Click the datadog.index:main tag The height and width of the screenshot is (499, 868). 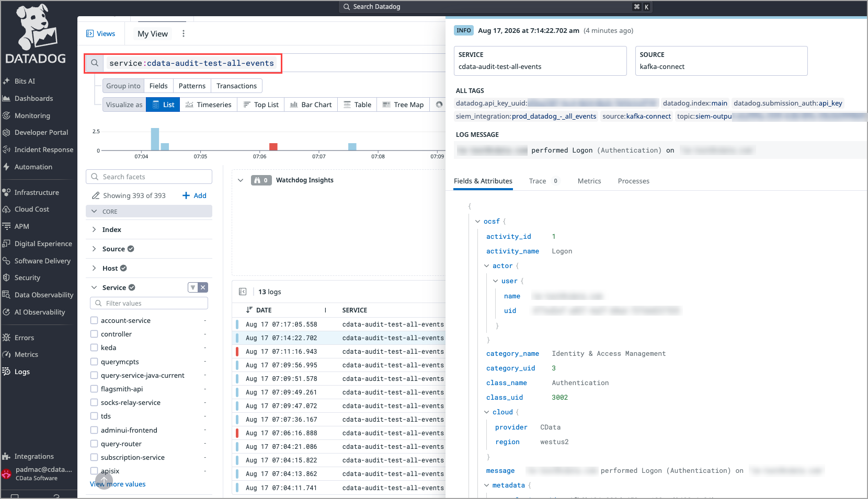[695, 103]
